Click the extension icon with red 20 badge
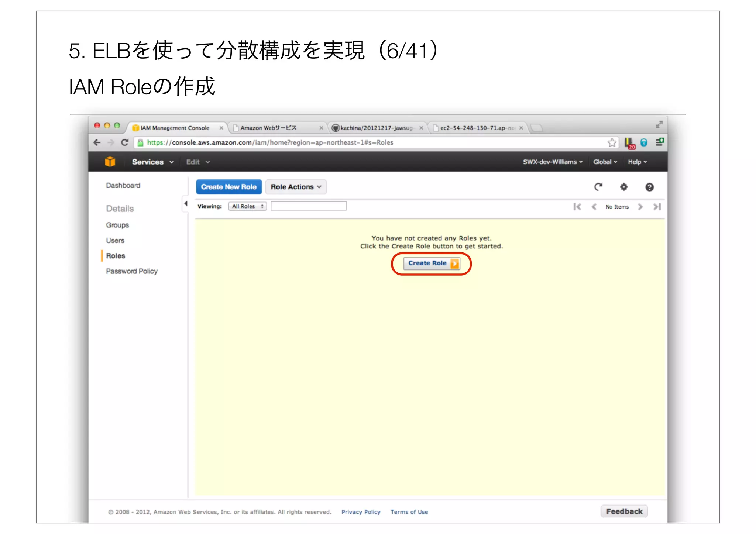This screenshot has width=756, height=534. pyautogui.click(x=629, y=143)
